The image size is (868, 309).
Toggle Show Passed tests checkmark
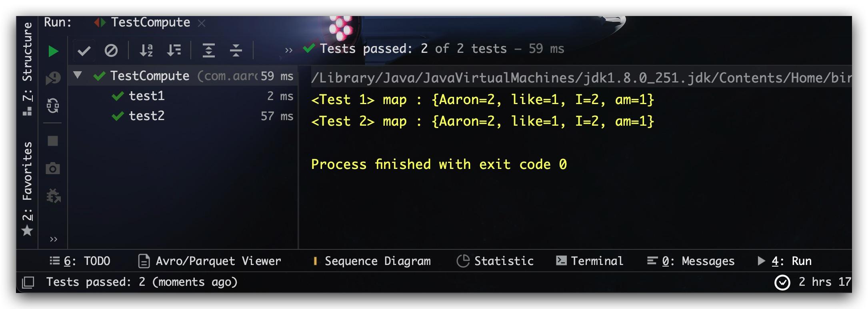[x=84, y=51]
